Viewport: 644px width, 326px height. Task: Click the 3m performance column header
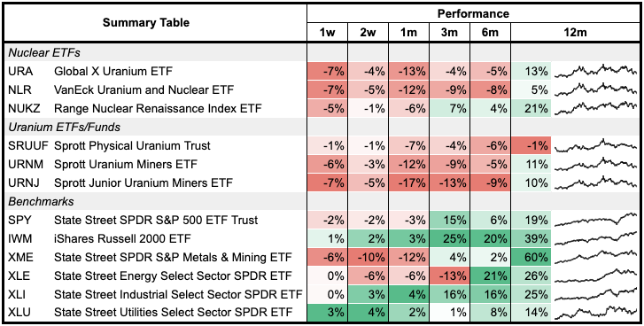tap(449, 32)
